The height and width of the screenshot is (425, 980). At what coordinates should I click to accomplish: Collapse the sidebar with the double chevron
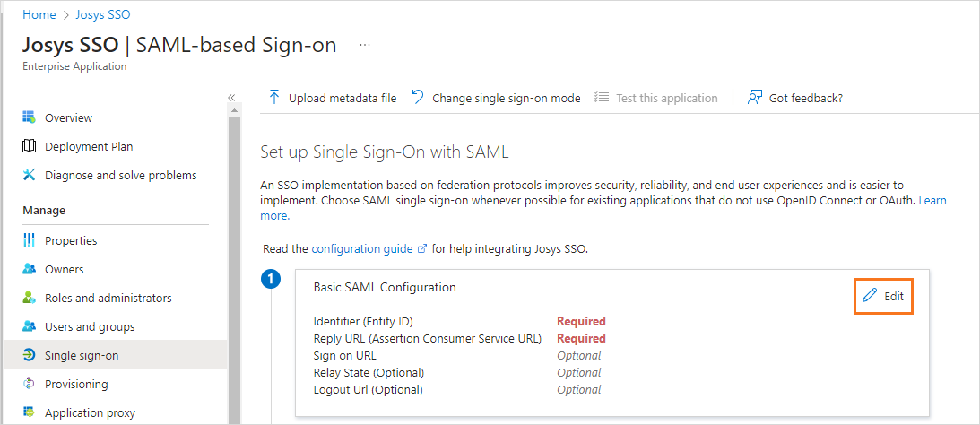(231, 98)
